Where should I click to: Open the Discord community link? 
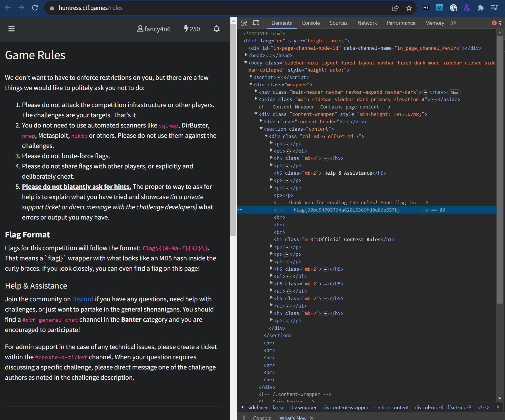(83, 299)
